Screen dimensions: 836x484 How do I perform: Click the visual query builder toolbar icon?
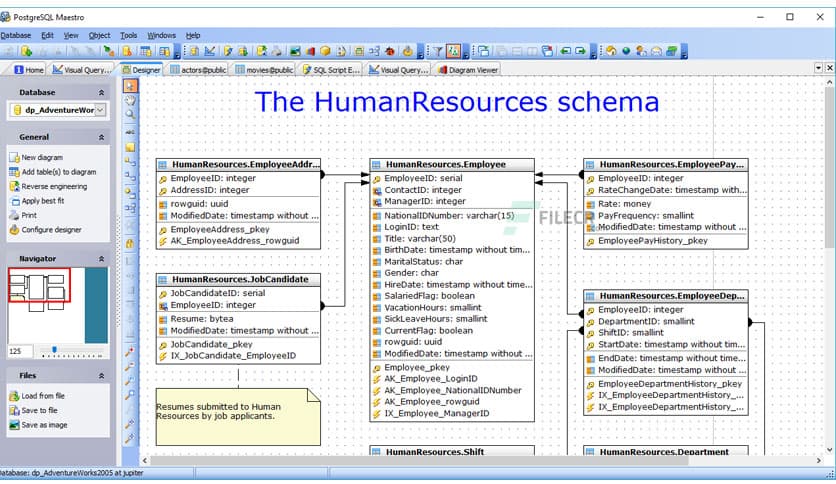[x=210, y=51]
